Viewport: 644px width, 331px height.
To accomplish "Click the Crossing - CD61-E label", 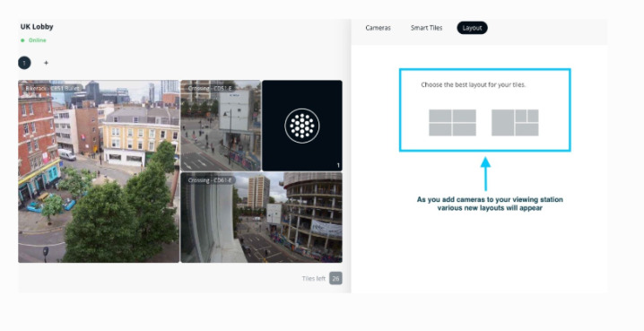I will point(210,180).
